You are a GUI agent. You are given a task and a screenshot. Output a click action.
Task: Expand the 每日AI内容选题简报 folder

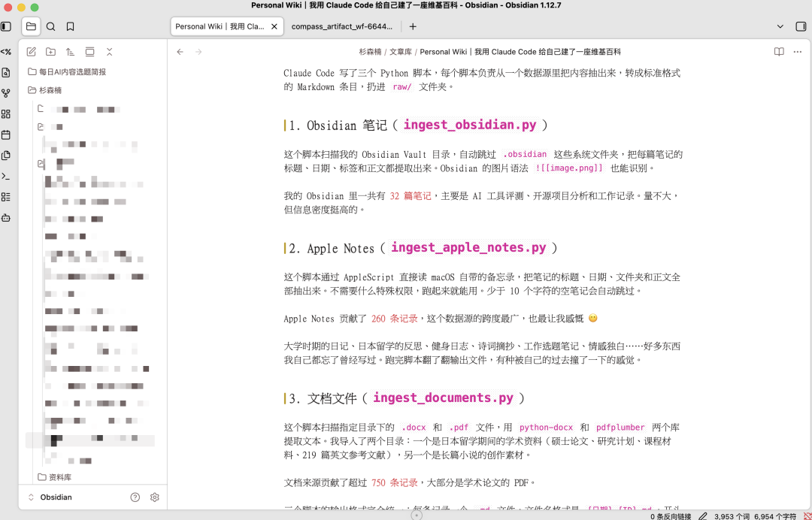coord(71,72)
